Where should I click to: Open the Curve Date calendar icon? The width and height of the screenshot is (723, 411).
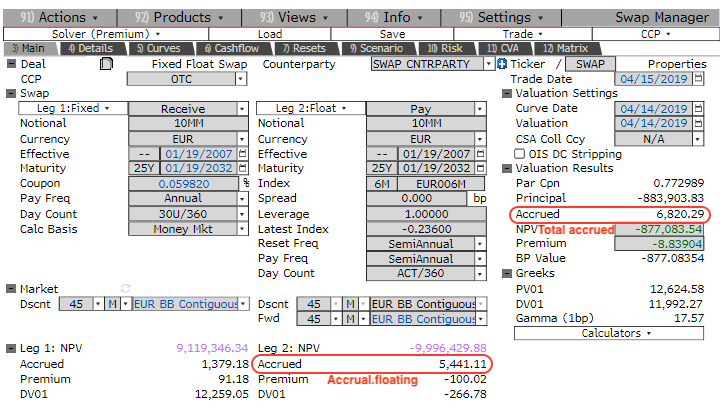click(697, 109)
